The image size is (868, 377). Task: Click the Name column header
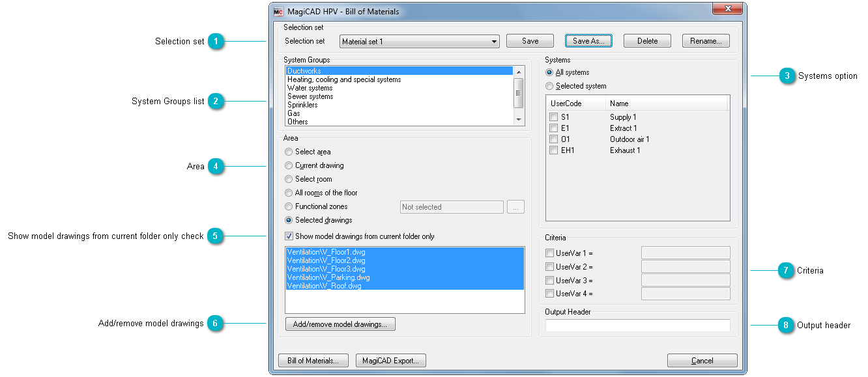pos(667,104)
